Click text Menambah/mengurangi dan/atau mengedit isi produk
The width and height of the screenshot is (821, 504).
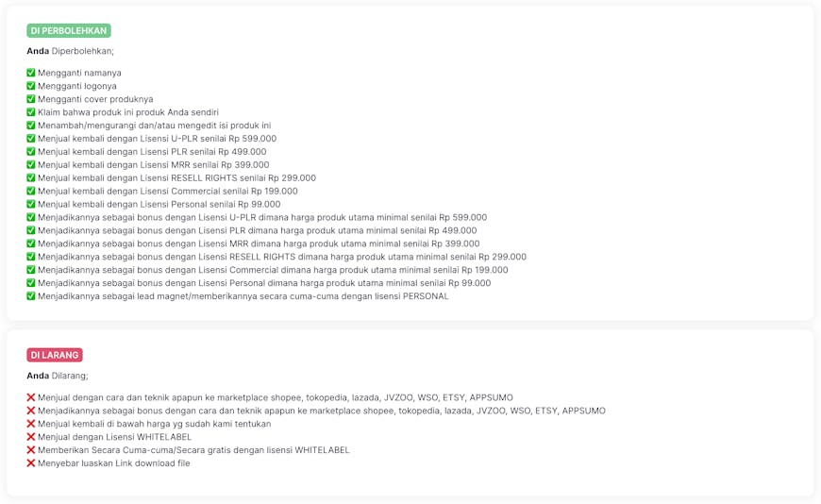coord(154,126)
